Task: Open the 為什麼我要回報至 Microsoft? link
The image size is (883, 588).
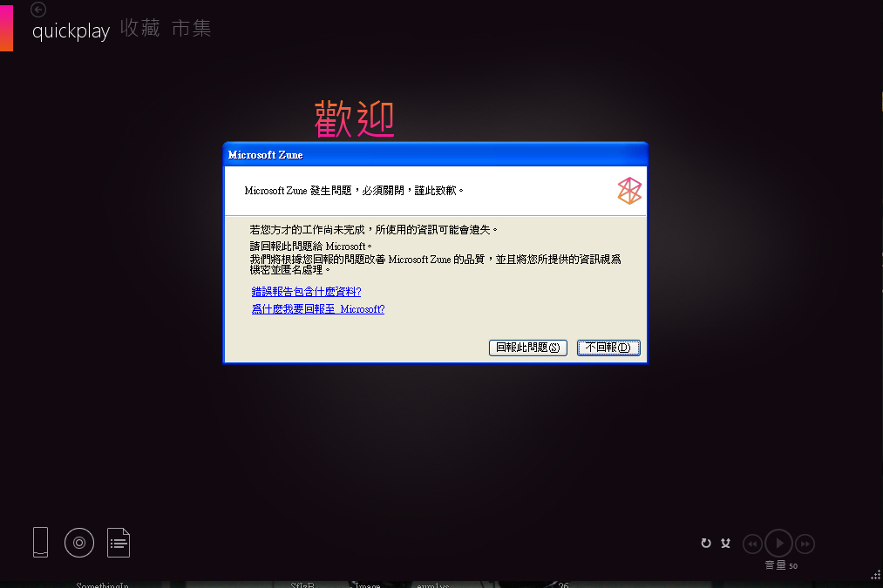Action: pos(318,309)
